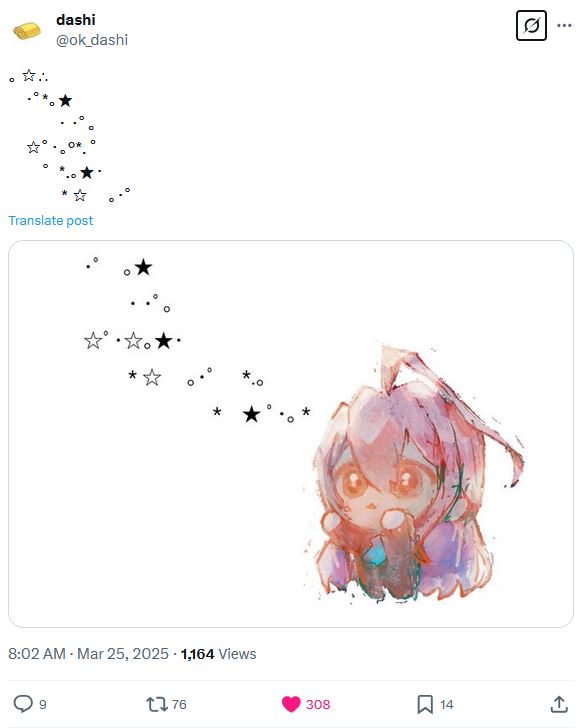Click Translate post link

click(x=51, y=221)
